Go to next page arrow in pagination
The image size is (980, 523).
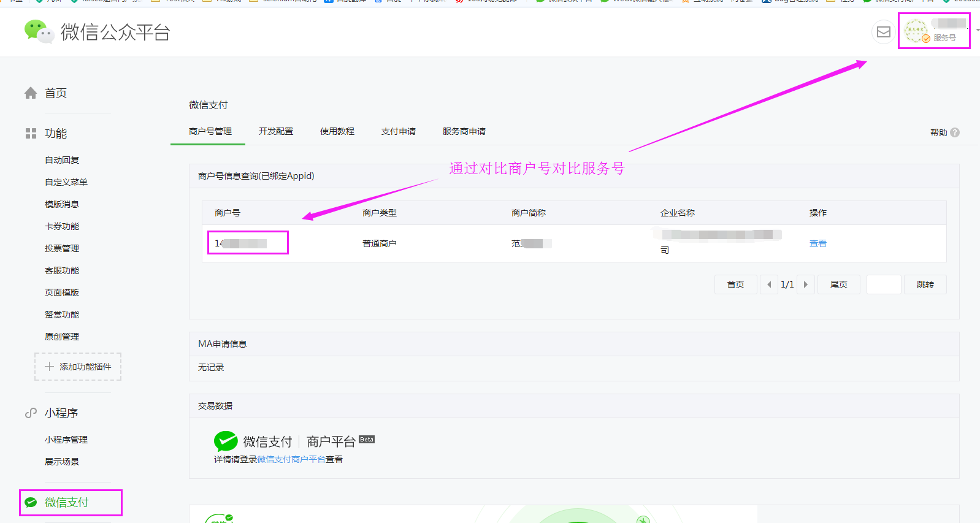coord(806,284)
